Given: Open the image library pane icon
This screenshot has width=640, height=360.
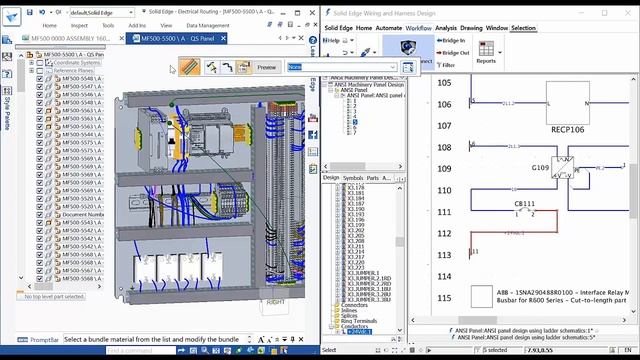Looking at the screenshot, I should pyautogui.click(x=7, y=56).
